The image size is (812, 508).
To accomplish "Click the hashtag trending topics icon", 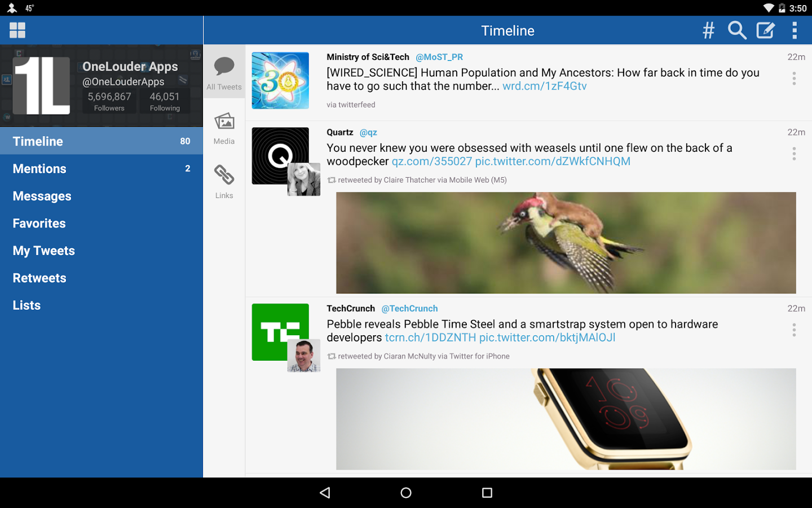I will pos(708,30).
